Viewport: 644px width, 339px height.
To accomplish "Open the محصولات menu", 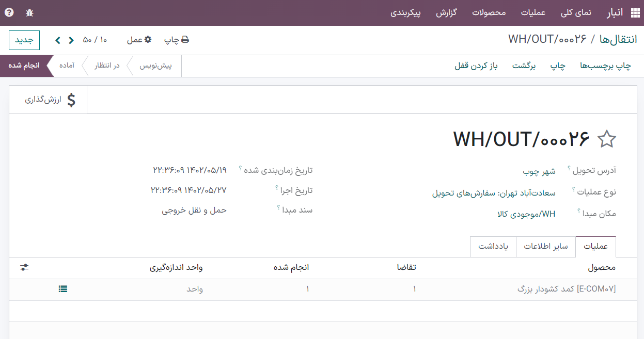I will point(489,13).
